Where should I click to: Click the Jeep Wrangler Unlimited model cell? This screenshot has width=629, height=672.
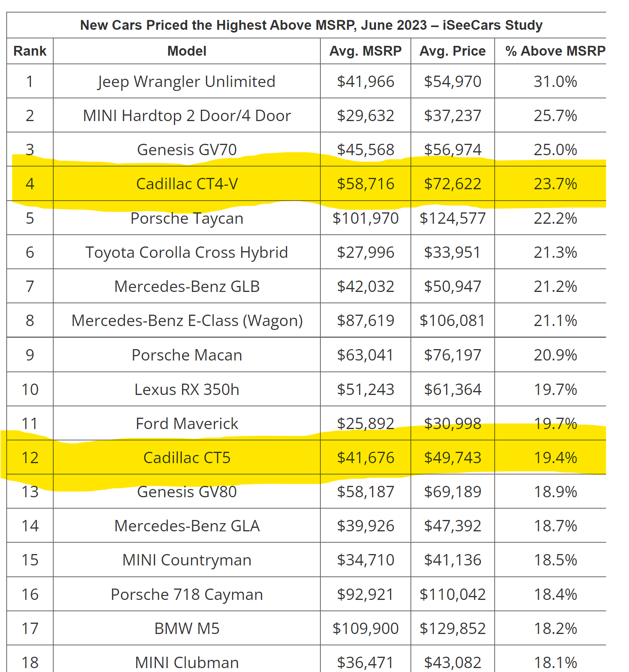pos(187,82)
